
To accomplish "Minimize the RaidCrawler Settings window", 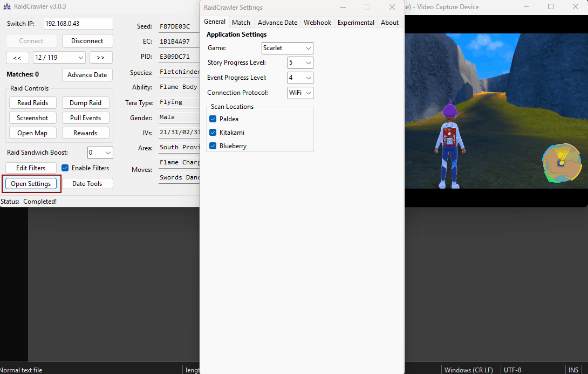I will (343, 7).
